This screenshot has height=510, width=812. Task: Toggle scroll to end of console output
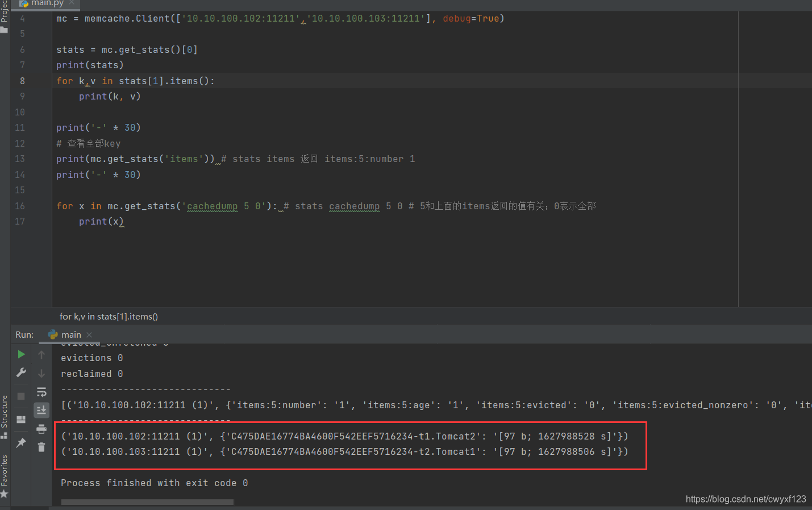[41, 410]
